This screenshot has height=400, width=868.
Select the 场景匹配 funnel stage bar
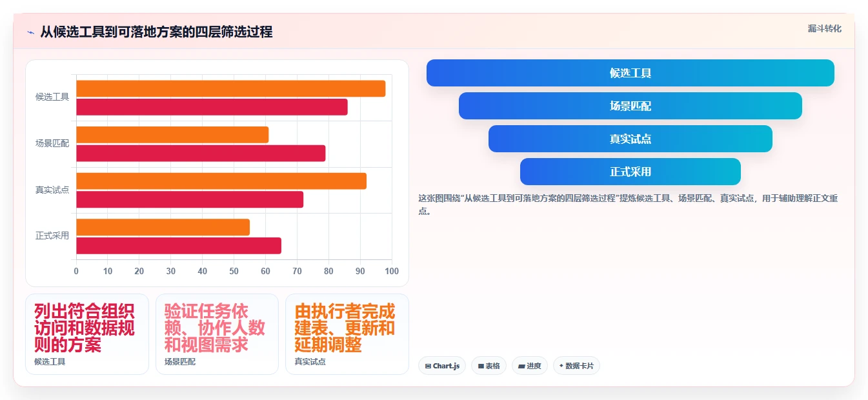(631, 106)
